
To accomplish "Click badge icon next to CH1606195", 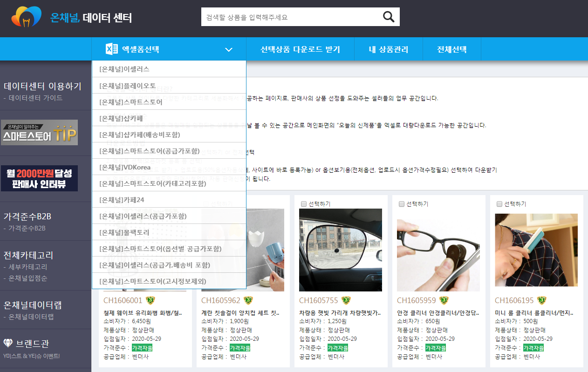I will click(x=541, y=300).
